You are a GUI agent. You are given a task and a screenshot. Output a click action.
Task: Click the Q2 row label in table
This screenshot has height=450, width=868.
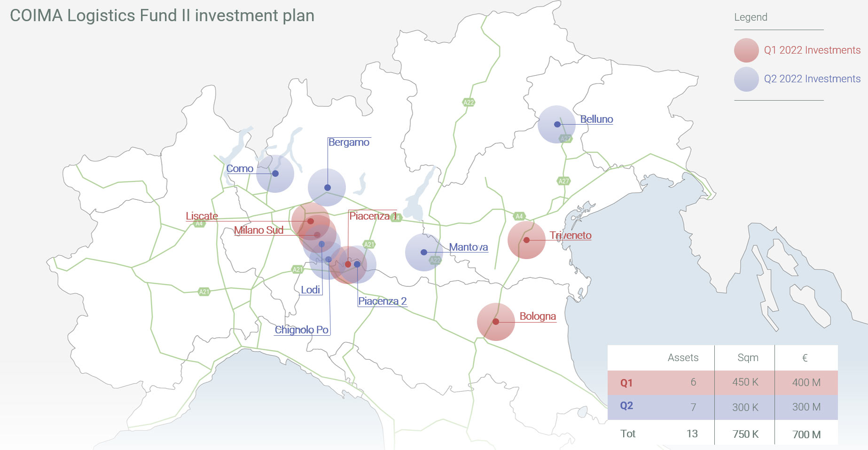pyautogui.click(x=626, y=406)
